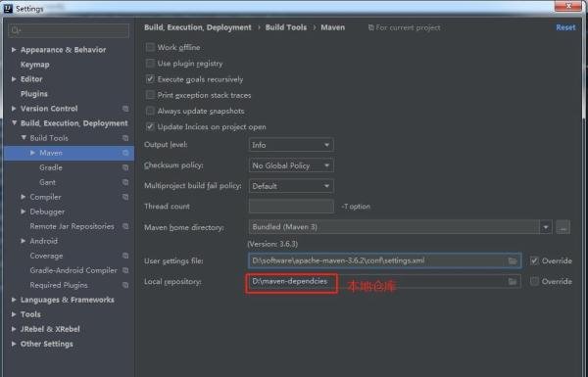
Task: Expand the Version Control arrow
Action: pyautogui.click(x=14, y=109)
